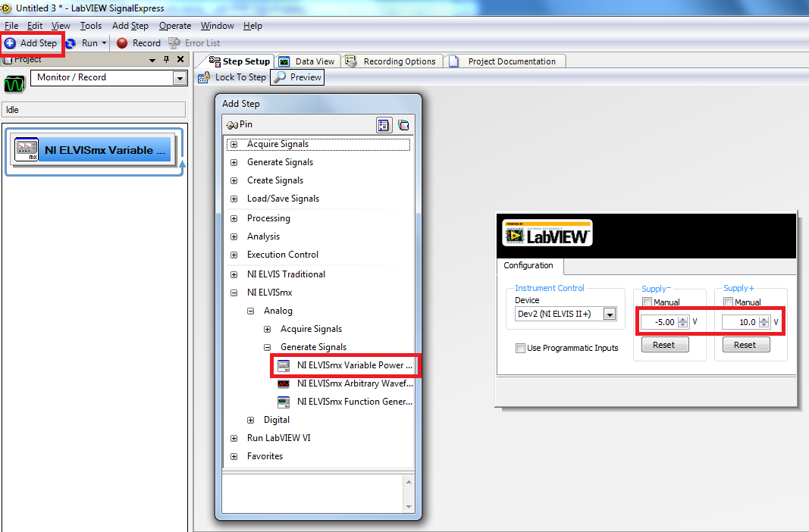Open the Device dropdown Dev2 (NI ELVIS II+)
Viewport: 809px width, 532px height.
coord(610,314)
